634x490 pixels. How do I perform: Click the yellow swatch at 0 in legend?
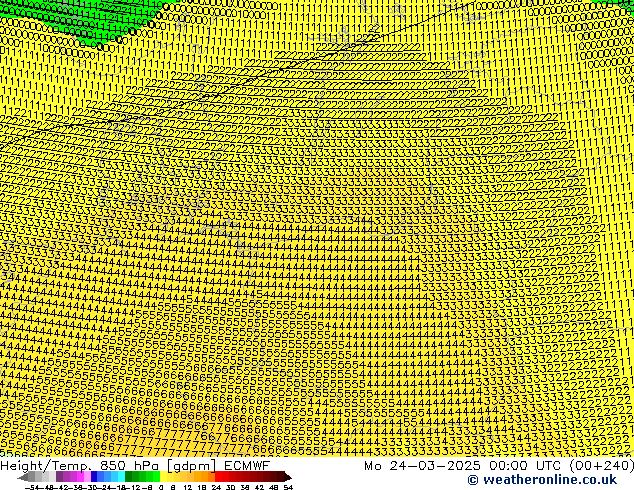163,476
